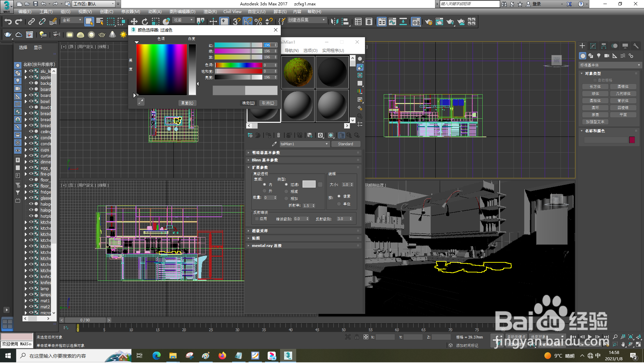
Task: Click the Select and Rotate tool
Action: click(x=145, y=22)
